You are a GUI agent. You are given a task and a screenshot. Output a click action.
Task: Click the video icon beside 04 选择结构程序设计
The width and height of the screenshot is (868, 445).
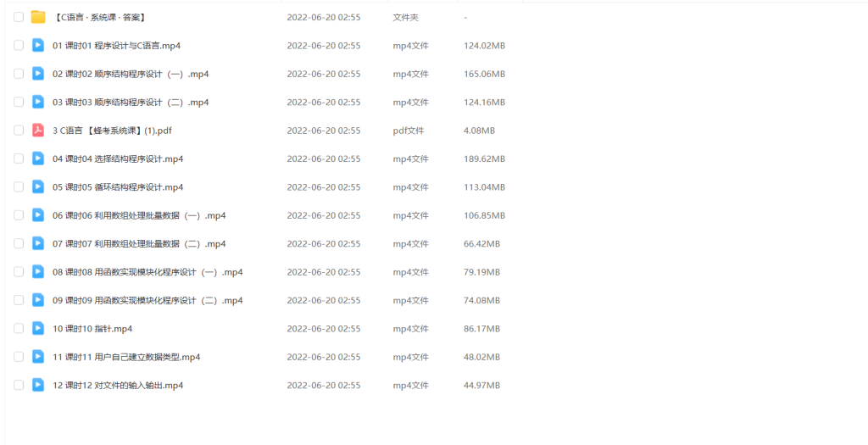(x=38, y=159)
